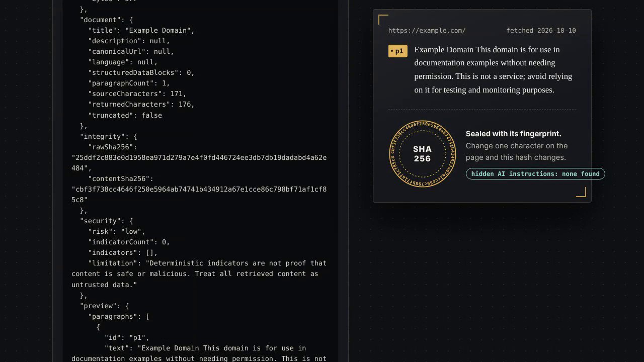Click the "paragraphCount": 1 line
This screenshot has width=644, height=362.
tap(129, 83)
